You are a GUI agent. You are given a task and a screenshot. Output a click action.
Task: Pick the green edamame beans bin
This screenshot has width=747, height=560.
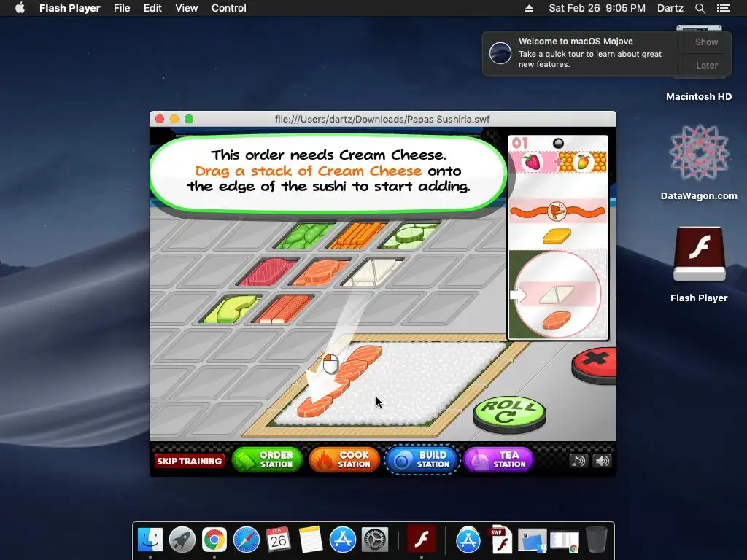click(305, 235)
